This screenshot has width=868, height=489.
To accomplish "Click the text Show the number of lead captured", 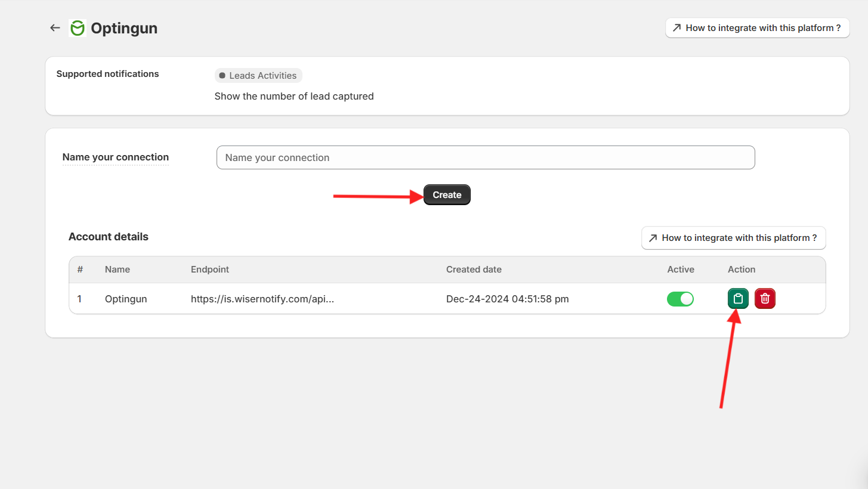I will tap(294, 96).
